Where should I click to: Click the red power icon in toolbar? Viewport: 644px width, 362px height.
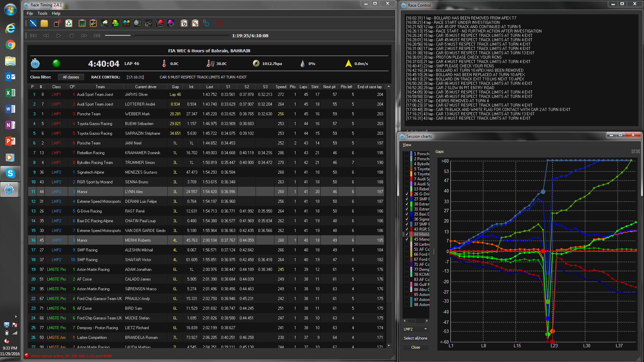click(220, 23)
